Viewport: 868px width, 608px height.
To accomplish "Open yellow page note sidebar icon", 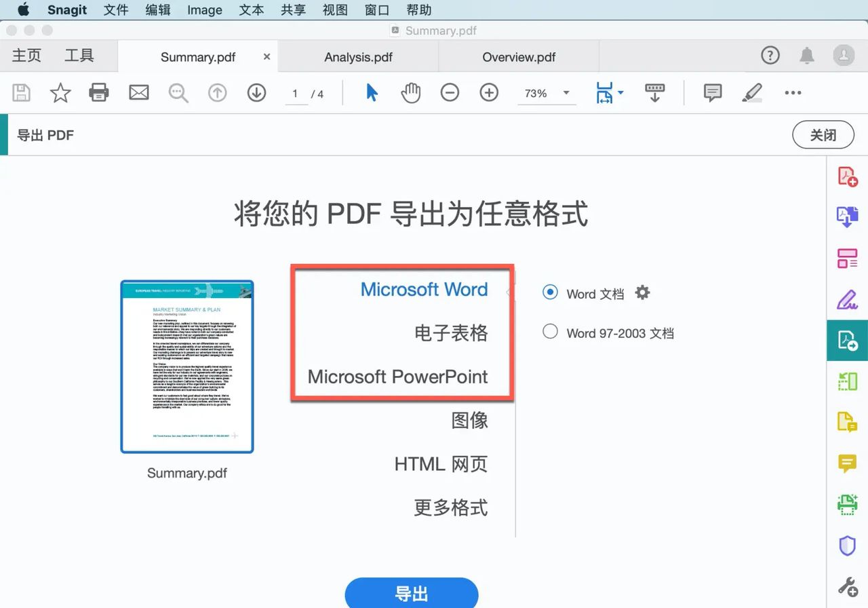I will [847, 422].
